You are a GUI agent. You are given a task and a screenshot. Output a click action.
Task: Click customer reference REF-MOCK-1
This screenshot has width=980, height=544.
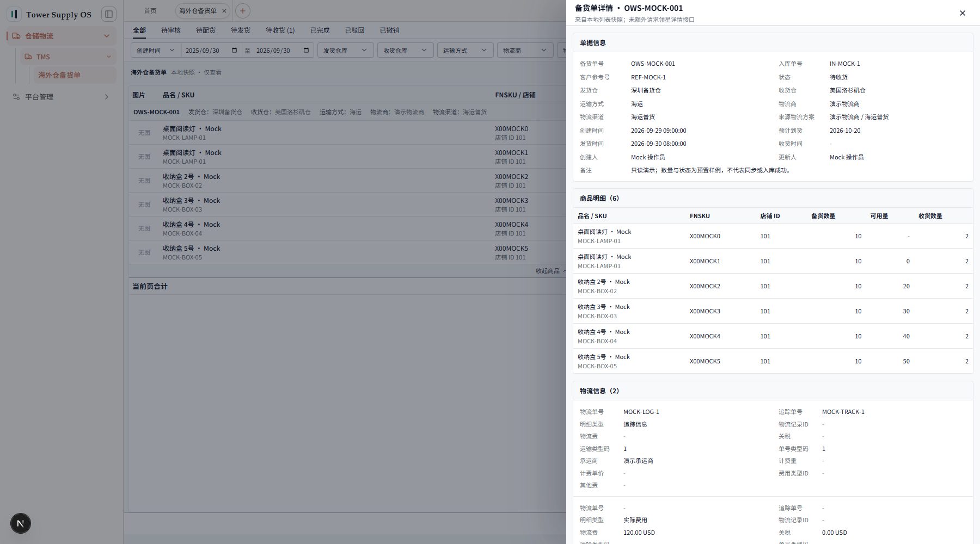tap(648, 77)
